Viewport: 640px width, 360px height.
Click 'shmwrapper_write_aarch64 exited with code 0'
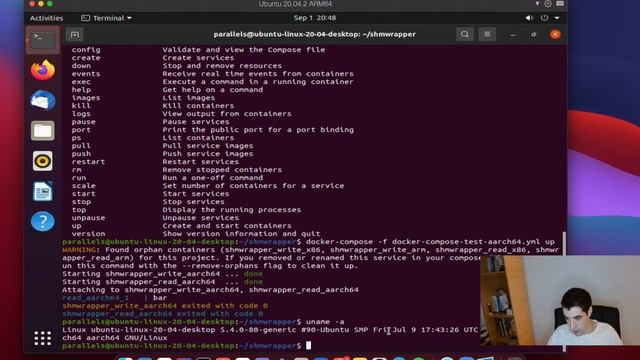click(x=165, y=306)
